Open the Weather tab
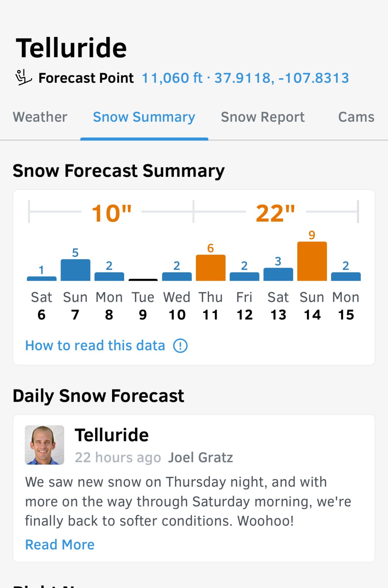The image size is (388, 588). (40, 117)
